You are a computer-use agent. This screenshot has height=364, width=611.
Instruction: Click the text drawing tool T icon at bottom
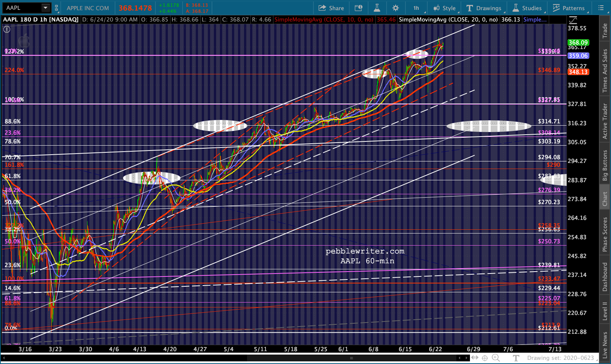coord(516,358)
